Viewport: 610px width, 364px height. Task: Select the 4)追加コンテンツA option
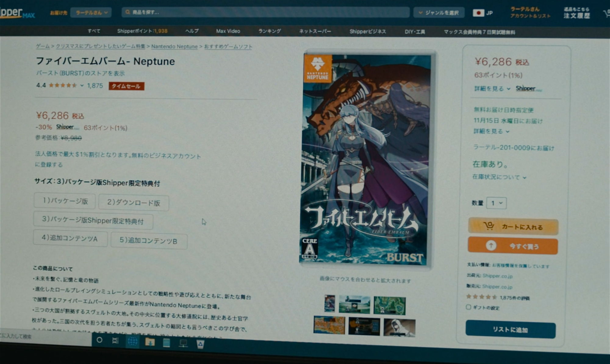tap(70, 238)
